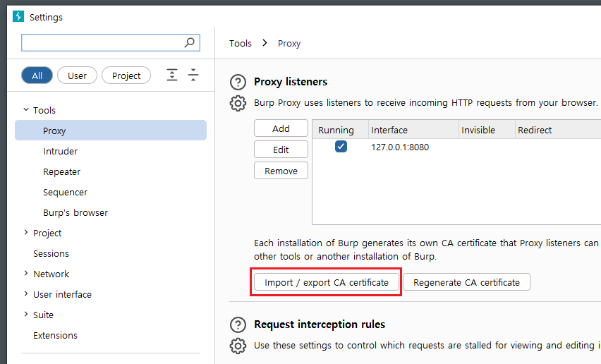
Task: Collapse the Tools tree node
Action: coord(26,109)
